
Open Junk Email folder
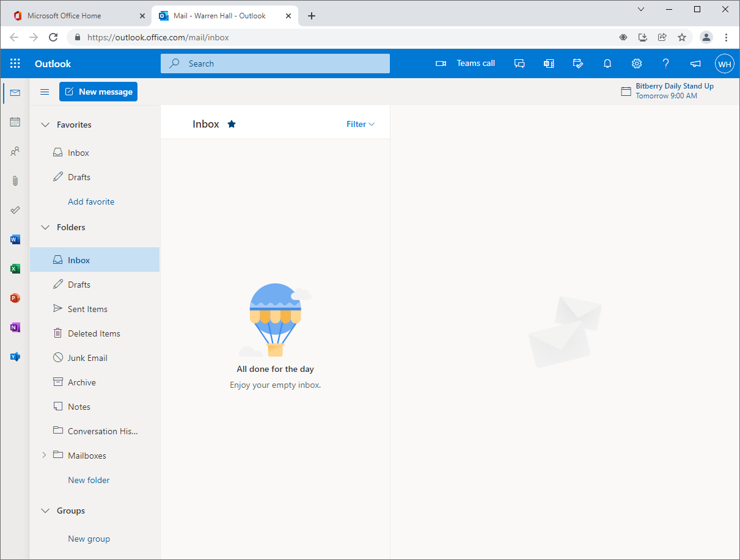pos(95,358)
